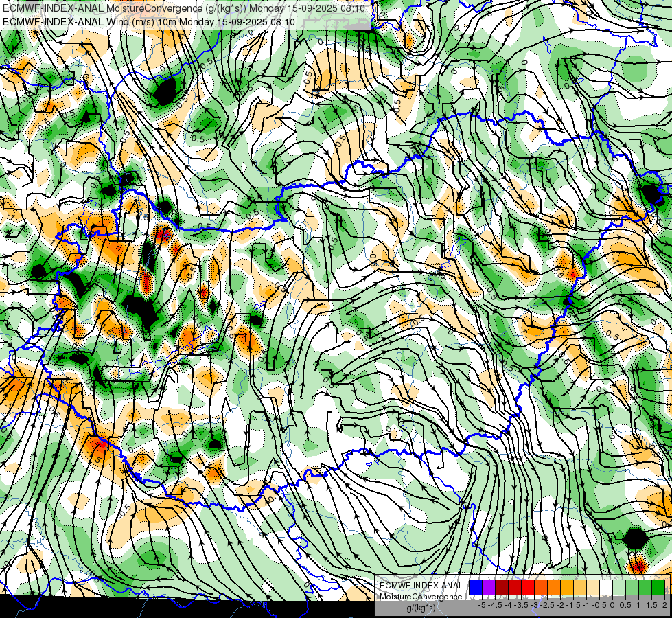Click the -2.5 tick label in the legend
The width and height of the screenshot is (672, 618).
[547, 605]
